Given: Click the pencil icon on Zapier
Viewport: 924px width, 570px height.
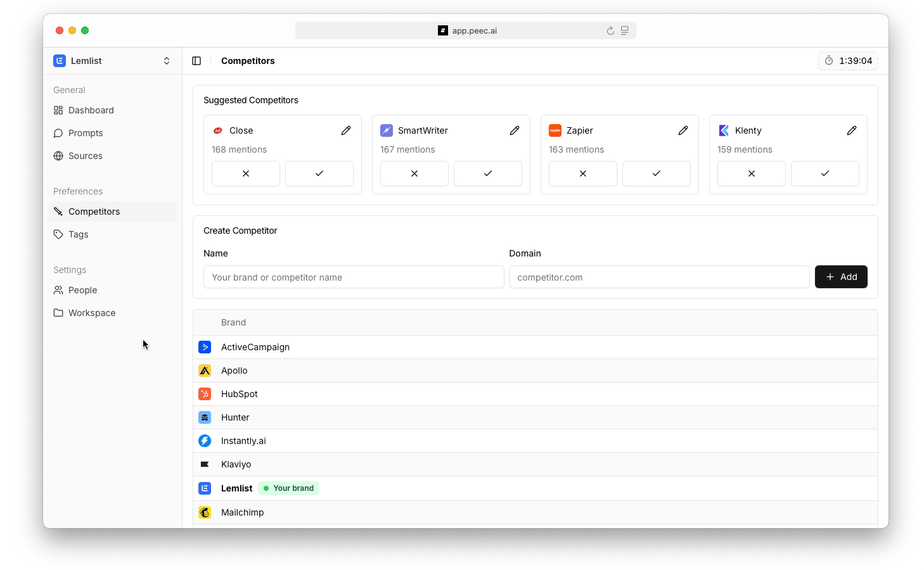Looking at the screenshot, I should (x=683, y=130).
